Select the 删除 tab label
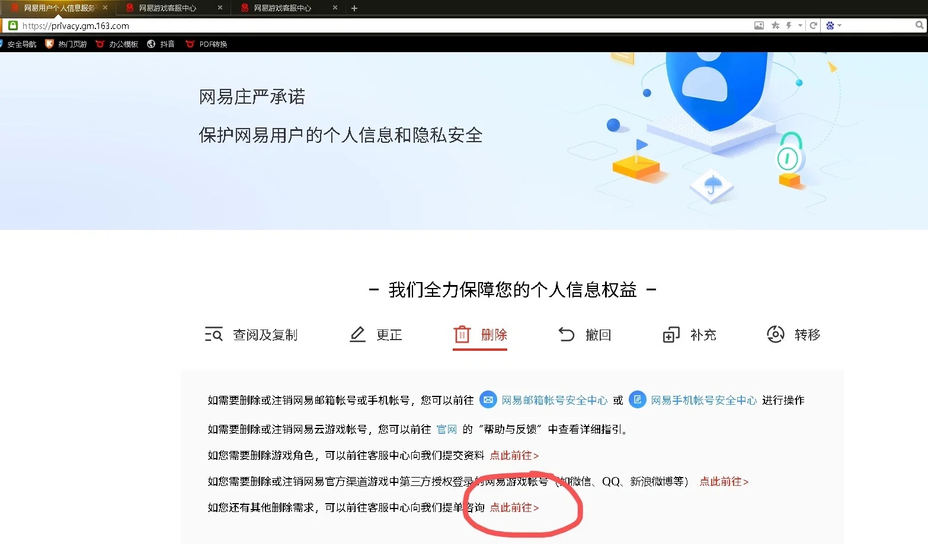928x560 pixels. pyautogui.click(x=494, y=335)
